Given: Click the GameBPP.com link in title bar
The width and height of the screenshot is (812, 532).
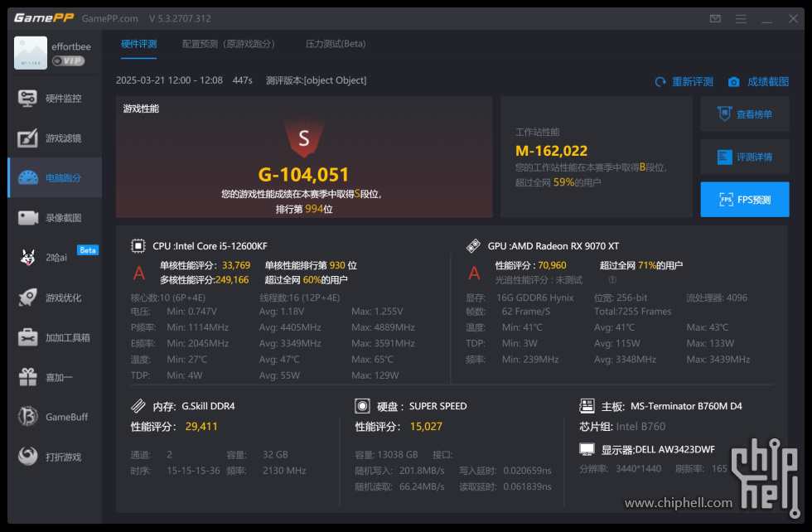Looking at the screenshot, I should click(109, 19).
